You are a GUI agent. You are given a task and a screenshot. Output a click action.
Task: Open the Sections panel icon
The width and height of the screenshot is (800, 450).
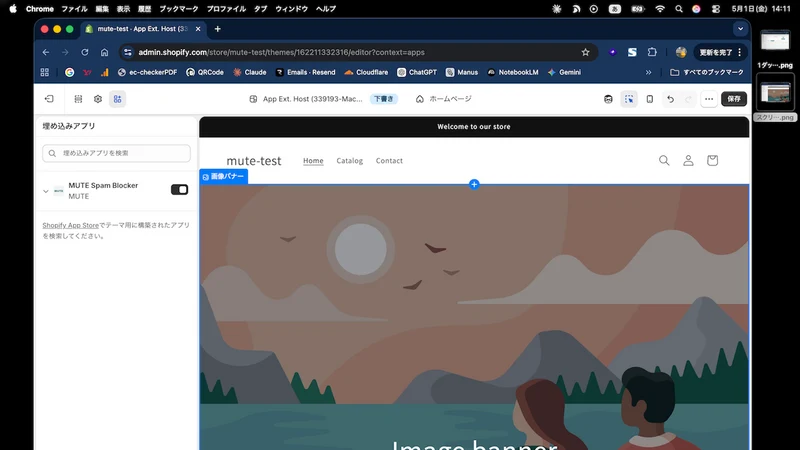[x=78, y=99]
